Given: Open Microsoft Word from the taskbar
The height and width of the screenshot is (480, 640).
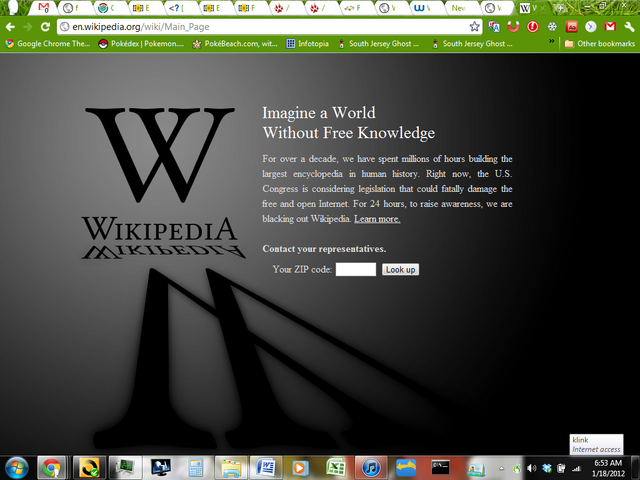Looking at the screenshot, I should click(x=266, y=468).
